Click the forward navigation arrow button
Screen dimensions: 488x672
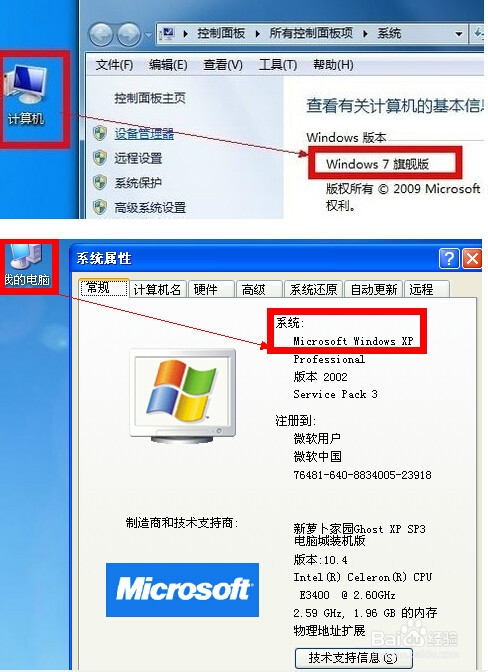129,34
